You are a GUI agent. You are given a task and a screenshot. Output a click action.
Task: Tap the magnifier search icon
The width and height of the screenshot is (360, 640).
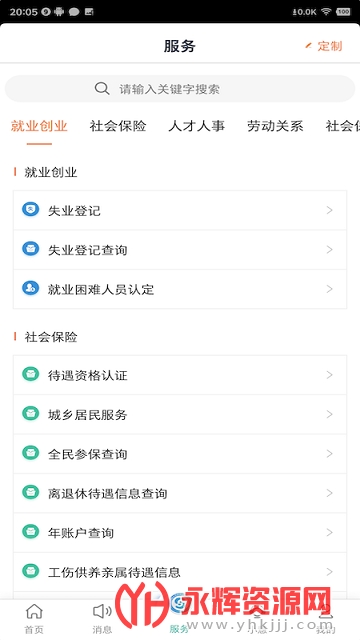(102, 88)
